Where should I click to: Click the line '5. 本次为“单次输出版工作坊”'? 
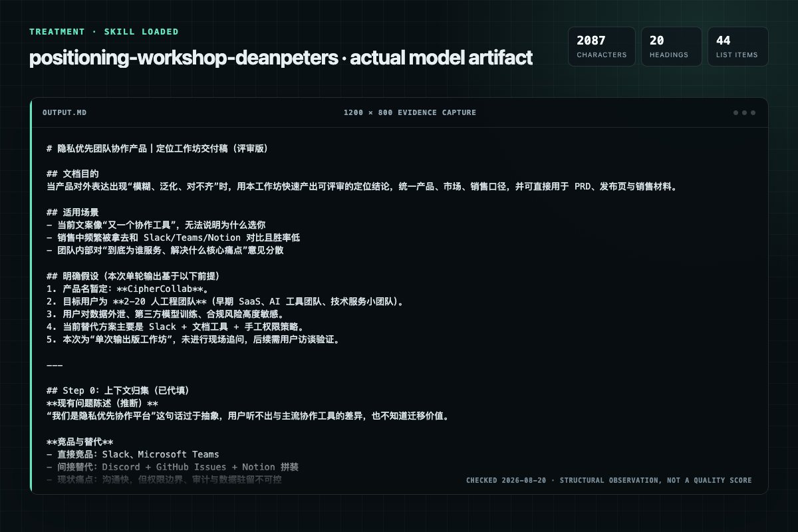(193, 340)
